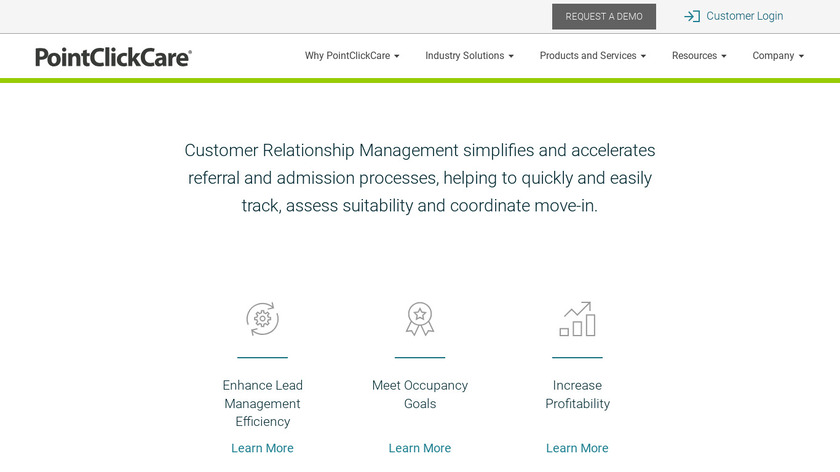Open the Why PointClickCare menu

pos(352,56)
